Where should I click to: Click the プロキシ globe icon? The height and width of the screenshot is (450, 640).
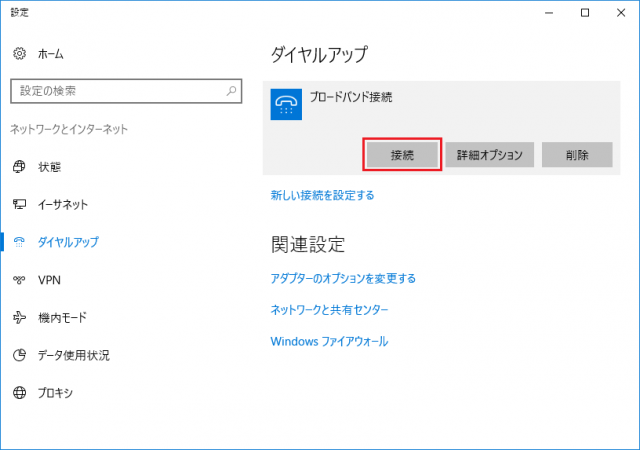[19, 393]
